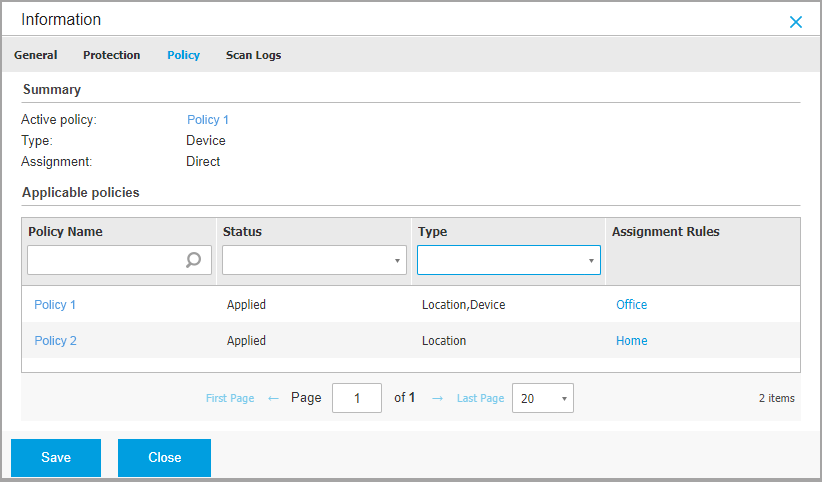
Task: Open the Type filter dropdown
Action: click(508, 260)
